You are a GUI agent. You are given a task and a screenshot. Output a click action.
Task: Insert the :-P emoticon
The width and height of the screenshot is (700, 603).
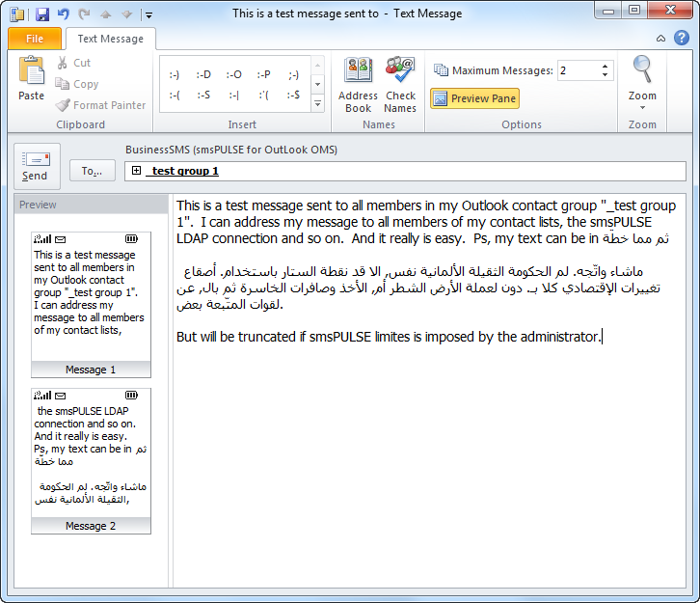(x=264, y=74)
